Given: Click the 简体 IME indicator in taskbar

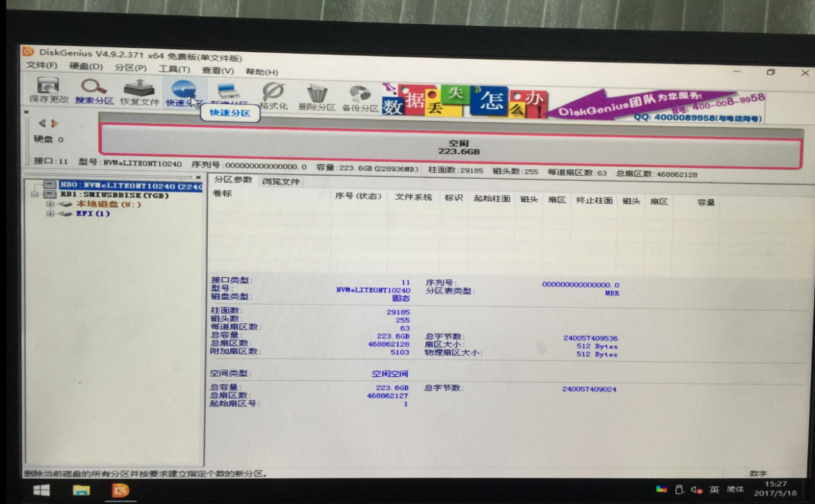Looking at the screenshot, I should point(735,489).
